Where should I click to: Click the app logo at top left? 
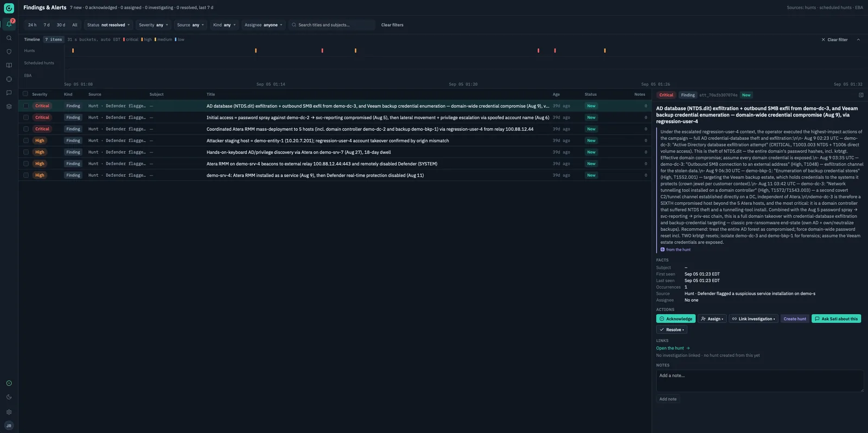pyautogui.click(x=9, y=8)
